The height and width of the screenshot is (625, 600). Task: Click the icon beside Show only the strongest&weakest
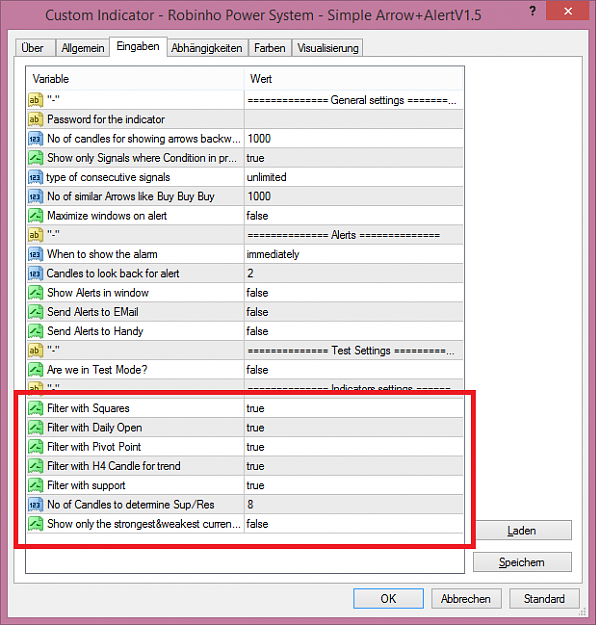pos(35,524)
